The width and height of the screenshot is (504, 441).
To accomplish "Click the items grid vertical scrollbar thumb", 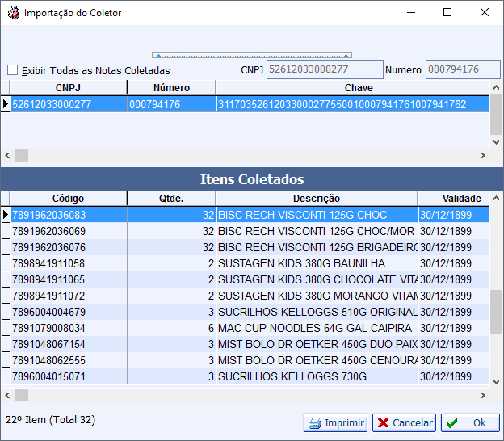I will pyautogui.click(x=496, y=313).
